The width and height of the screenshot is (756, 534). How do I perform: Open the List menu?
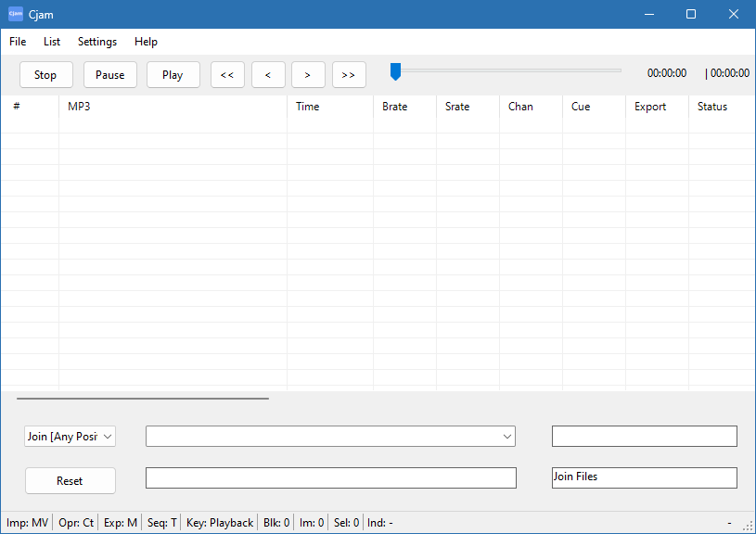tap(51, 41)
